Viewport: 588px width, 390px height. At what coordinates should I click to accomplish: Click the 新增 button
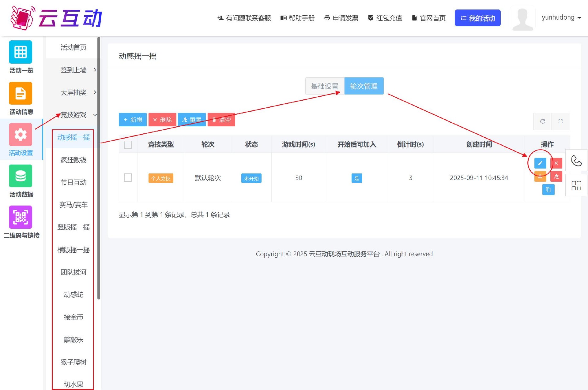click(133, 120)
